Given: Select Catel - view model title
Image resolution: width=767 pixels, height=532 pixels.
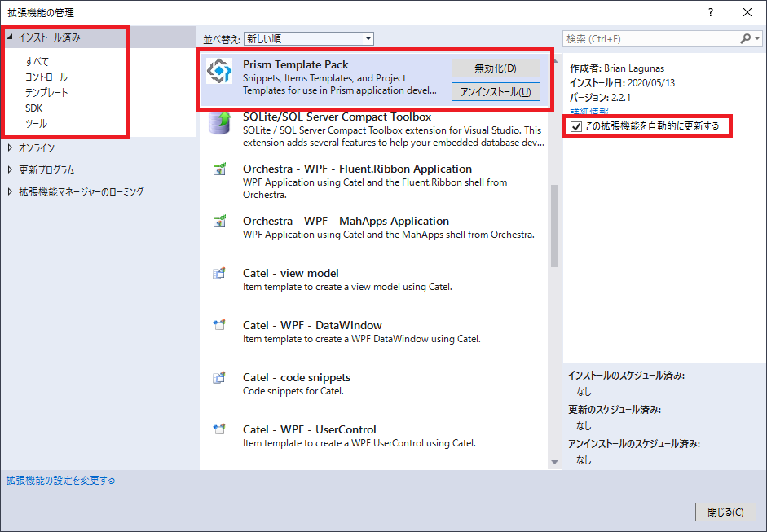Looking at the screenshot, I should pos(290,273).
